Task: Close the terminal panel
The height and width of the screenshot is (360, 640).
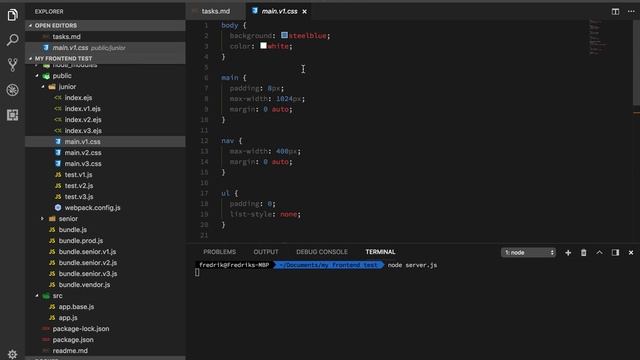Action: 631,253
